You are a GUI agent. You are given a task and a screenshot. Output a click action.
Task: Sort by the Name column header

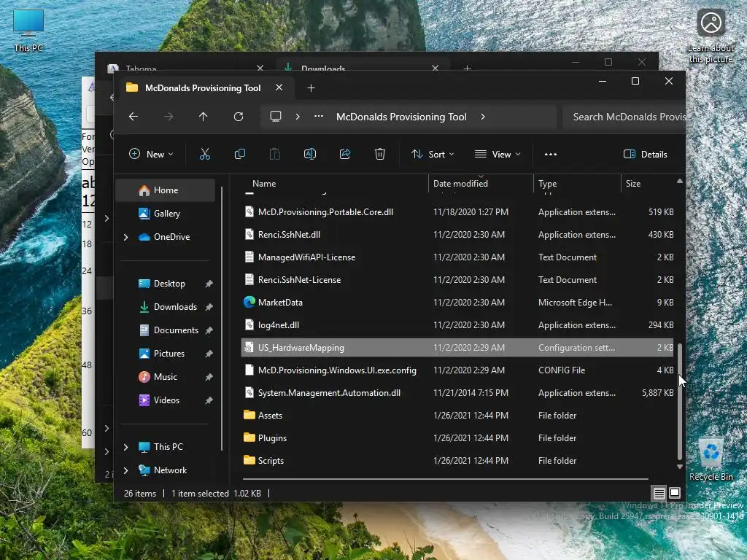(264, 183)
